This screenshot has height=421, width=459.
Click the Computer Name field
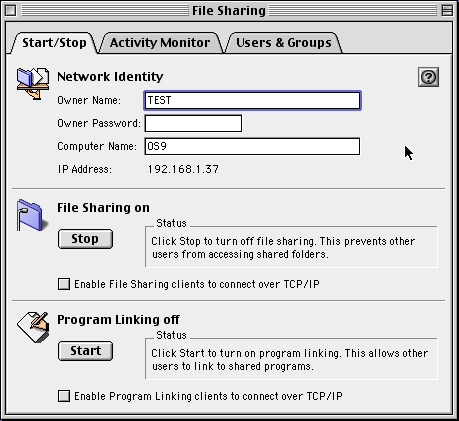click(x=252, y=146)
